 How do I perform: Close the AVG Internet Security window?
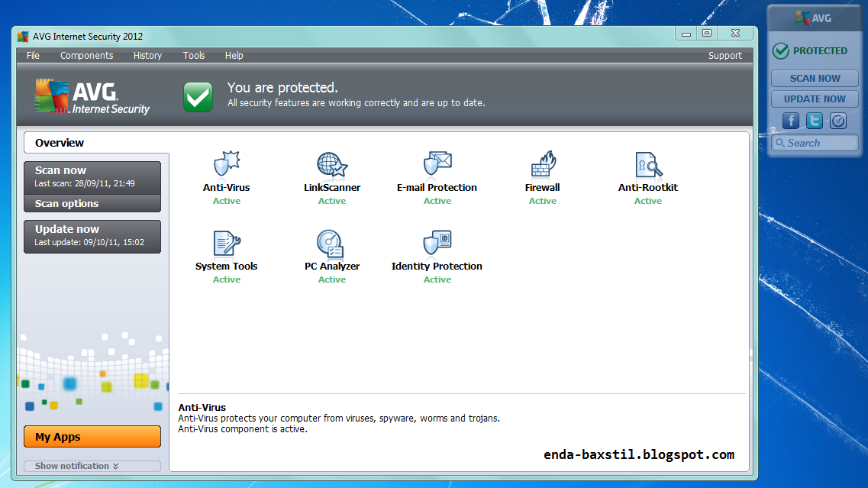tap(735, 34)
